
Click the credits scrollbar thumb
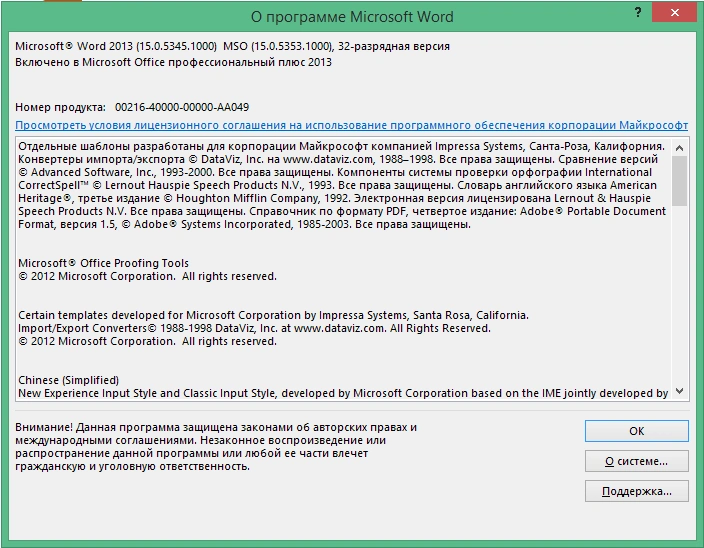(680, 180)
